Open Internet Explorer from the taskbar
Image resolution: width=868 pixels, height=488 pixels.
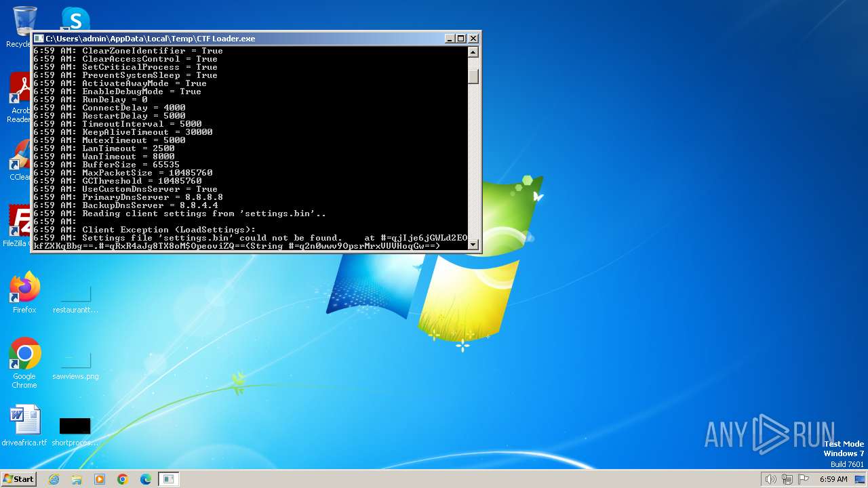(x=54, y=479)
